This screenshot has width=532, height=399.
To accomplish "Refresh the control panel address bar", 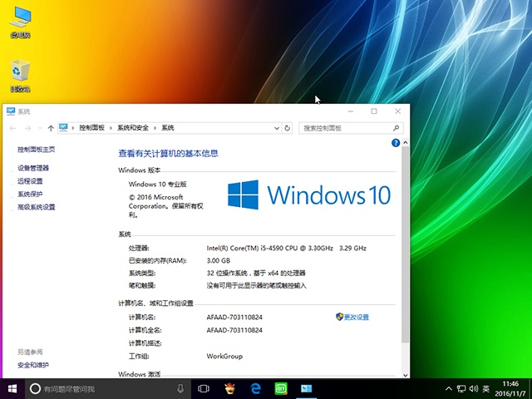I will tap(288, 128).
